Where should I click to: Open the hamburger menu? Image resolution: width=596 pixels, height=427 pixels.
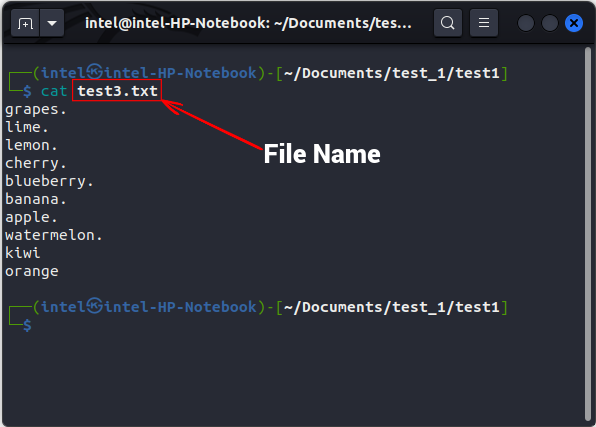[x=484, y=23]
